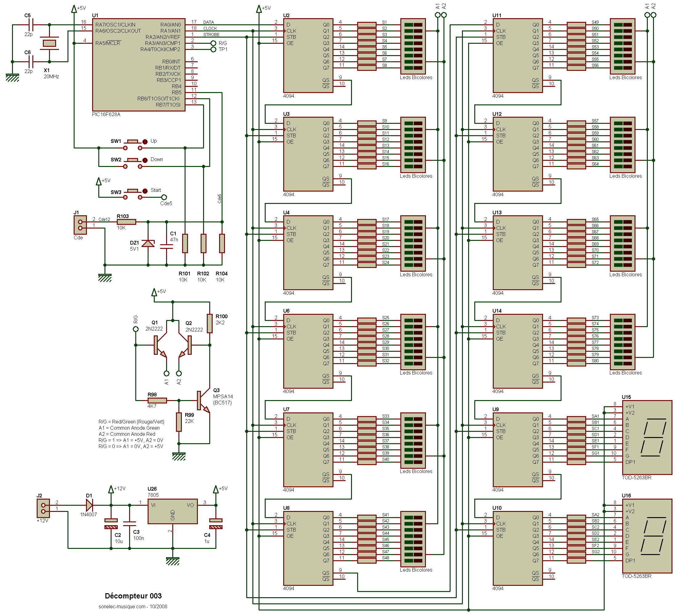
Task: Click the DZ1 5V1 zener diode
Action: point(148,244)
